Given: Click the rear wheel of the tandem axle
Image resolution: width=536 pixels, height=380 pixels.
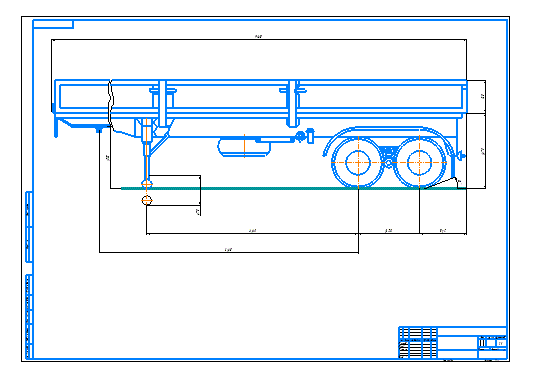Looking at the screenshot, I should click(419, 163).
